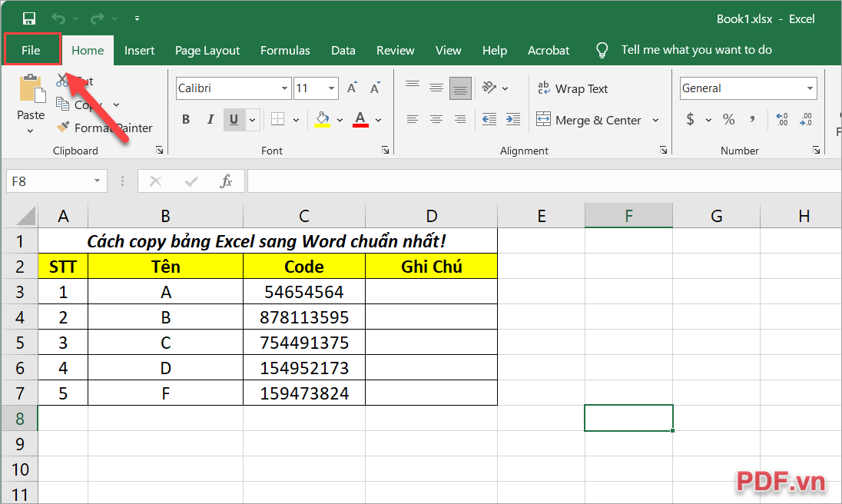Viewport: 842px width, 504px height.
Task: Expand the Paste options arrow
Action: click(30, 131)
